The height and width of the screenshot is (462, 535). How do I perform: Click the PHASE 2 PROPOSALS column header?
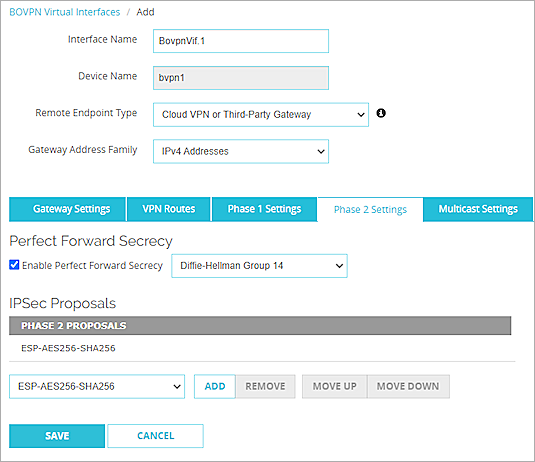[260, 326]
